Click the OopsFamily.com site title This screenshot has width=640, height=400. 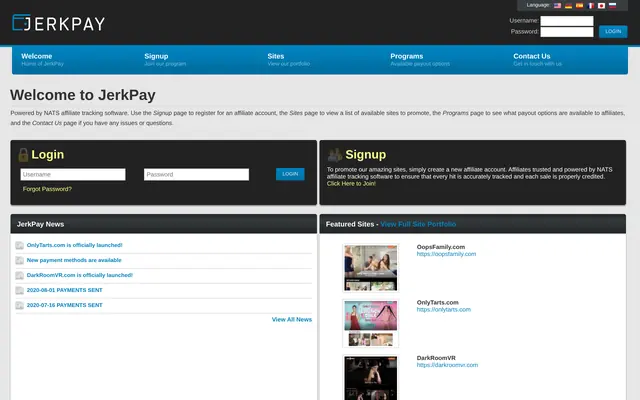pyautogui.click(x=441, y=247)
